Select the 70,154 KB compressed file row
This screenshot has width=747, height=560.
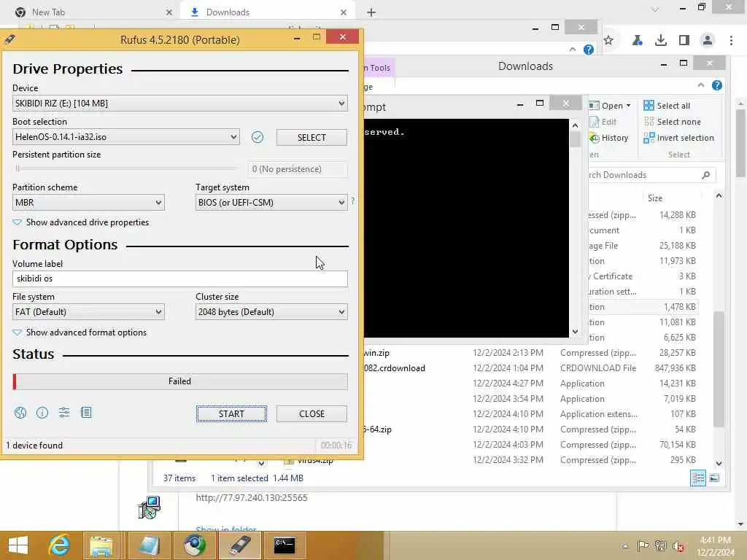[x=530, y=444]
